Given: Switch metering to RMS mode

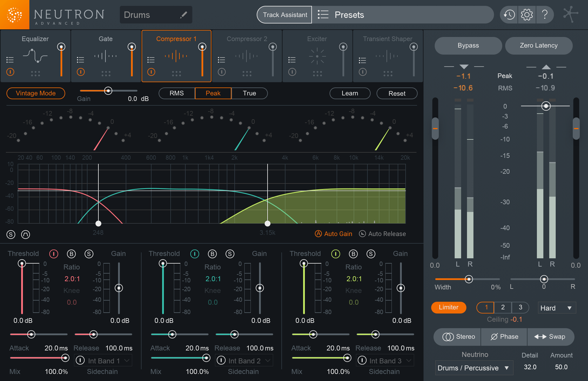Looking at the screenshot, I should pyautogui.click(x=177, y=93).
